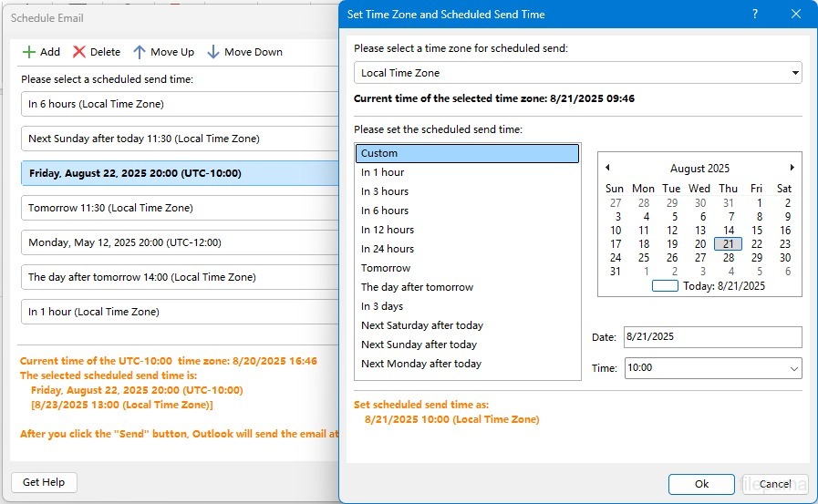Click the dialog help question mark
This screenshot has height=504, width=818.
(x=754, y=14)
